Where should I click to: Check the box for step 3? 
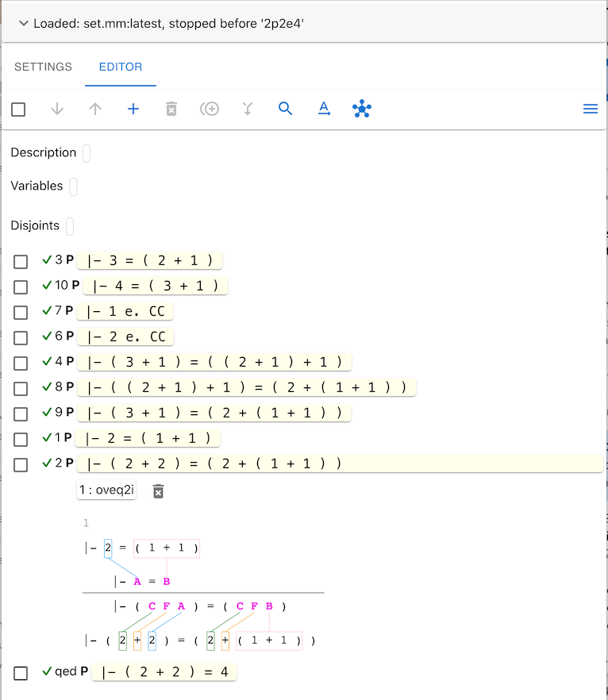pos(21,262)
